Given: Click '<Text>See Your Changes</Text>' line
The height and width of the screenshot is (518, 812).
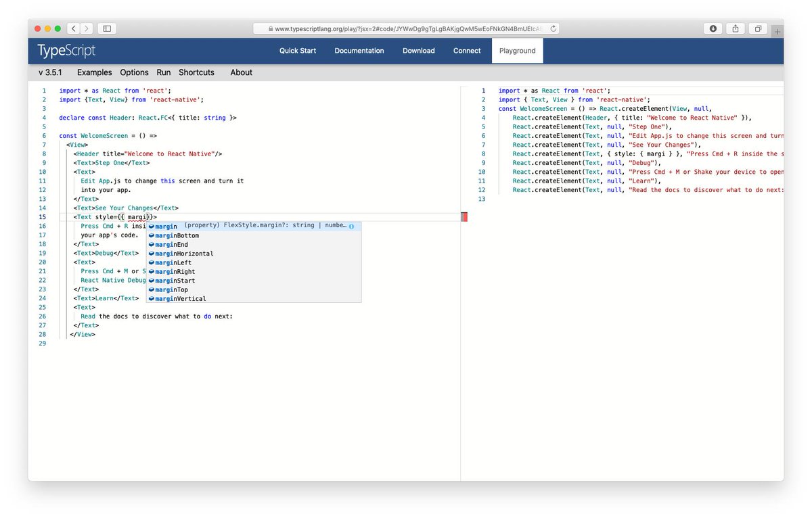Looking at the screenshot, I should click(126, 208).
